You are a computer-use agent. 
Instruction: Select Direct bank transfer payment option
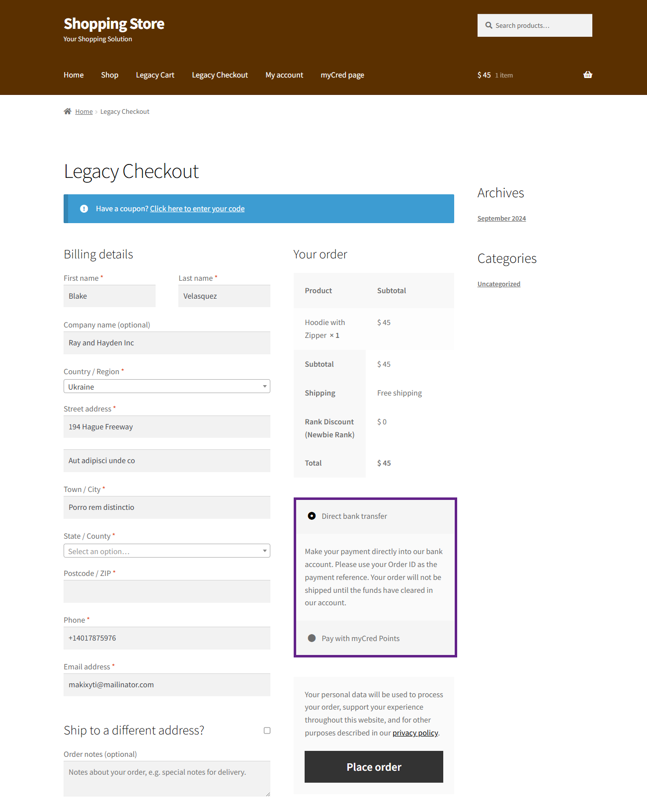coord(312,516)
